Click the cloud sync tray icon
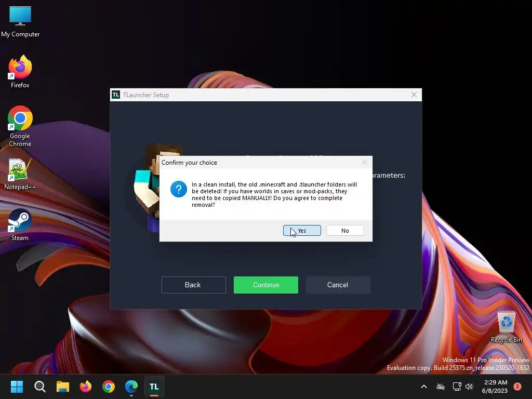Viewport: 532px width, 399px height. 441,387
